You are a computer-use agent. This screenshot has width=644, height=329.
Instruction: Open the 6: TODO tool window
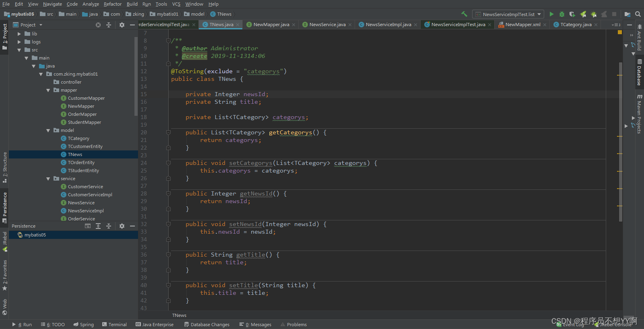pyautogui.click(x=52, y=325)
